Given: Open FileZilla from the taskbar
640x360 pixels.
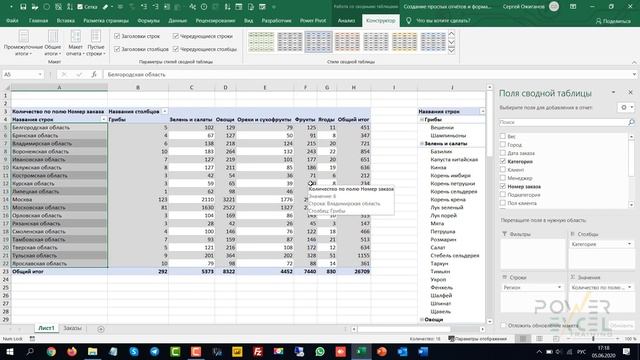Looking at the screenshot, I should pyautogui.click(x=258, y=351).
